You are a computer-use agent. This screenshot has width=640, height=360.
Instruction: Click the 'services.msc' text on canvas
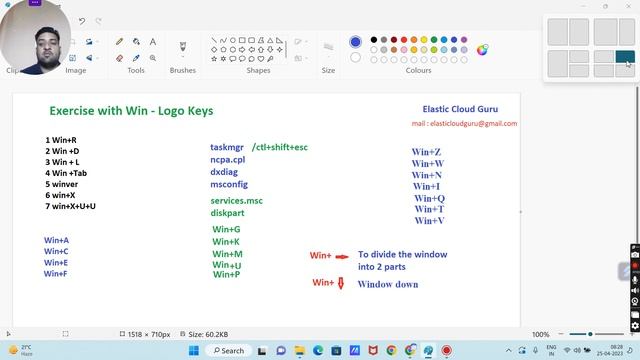point(236,200)
